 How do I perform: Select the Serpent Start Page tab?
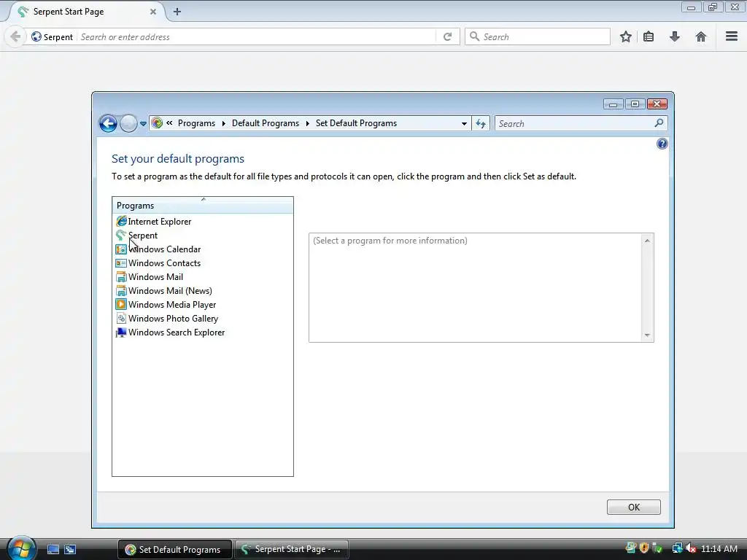pyautogui.click(x=86, y=12)
